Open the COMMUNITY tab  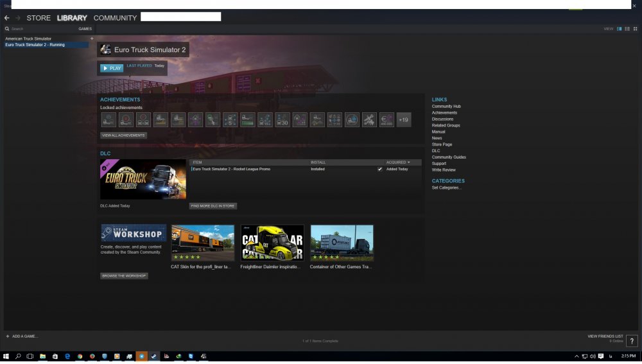[115, 18]
